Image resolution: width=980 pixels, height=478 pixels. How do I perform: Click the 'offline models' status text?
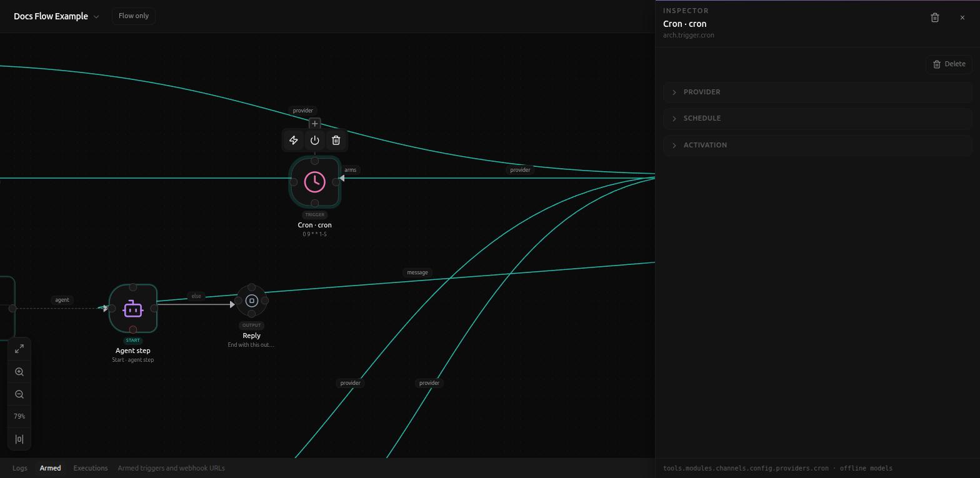point(866,468)
